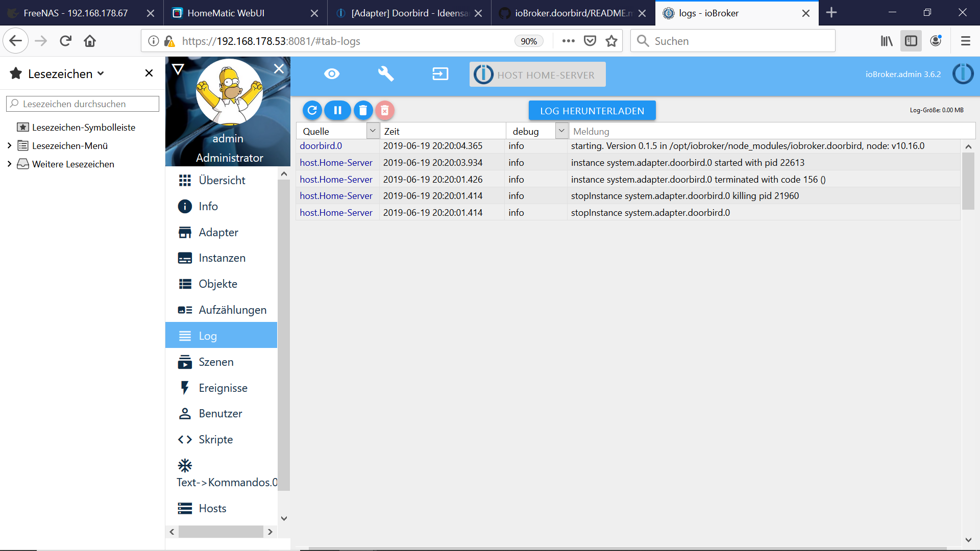This screenshot has width=980, height=551.
Task: Bookmark this page with the star
Action: 611,41
